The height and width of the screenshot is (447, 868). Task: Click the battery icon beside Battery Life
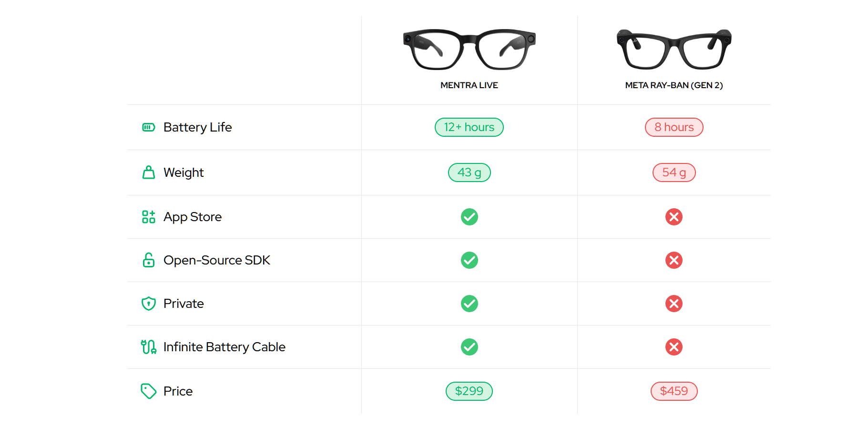149,127
